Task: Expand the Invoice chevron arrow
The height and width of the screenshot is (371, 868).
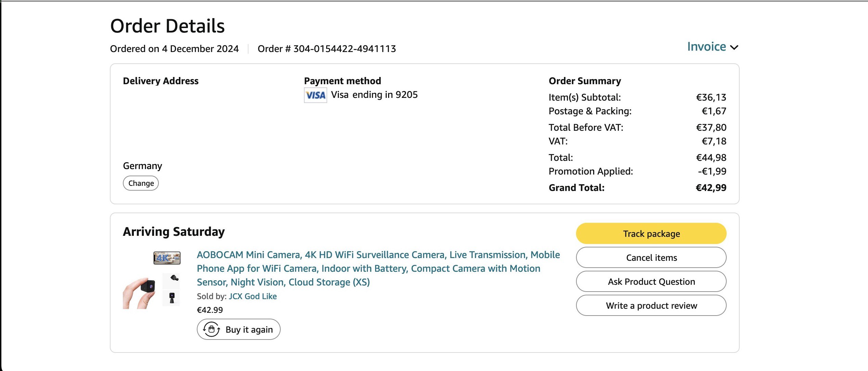Action: pos(734,47)
